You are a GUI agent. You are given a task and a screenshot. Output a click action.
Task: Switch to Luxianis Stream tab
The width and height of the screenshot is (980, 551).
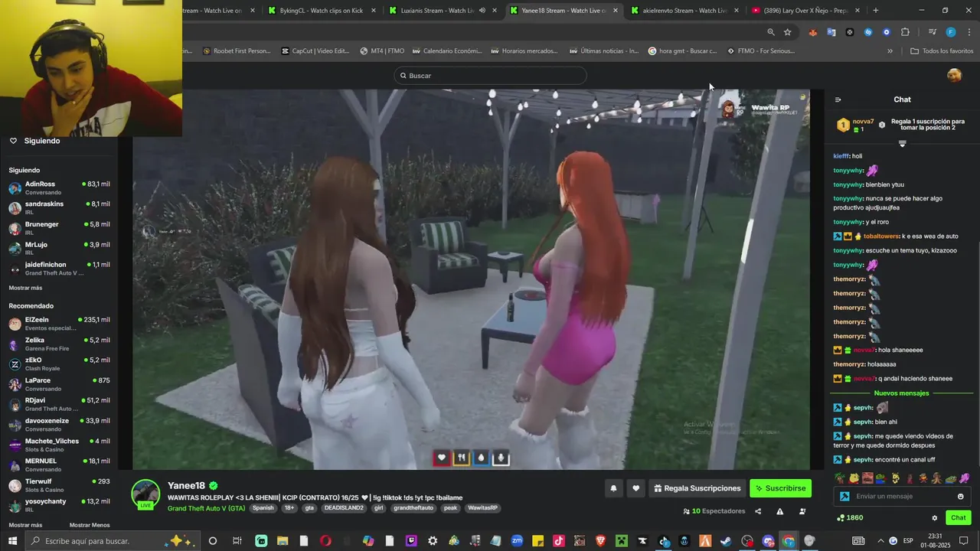(x=443, y=11)
